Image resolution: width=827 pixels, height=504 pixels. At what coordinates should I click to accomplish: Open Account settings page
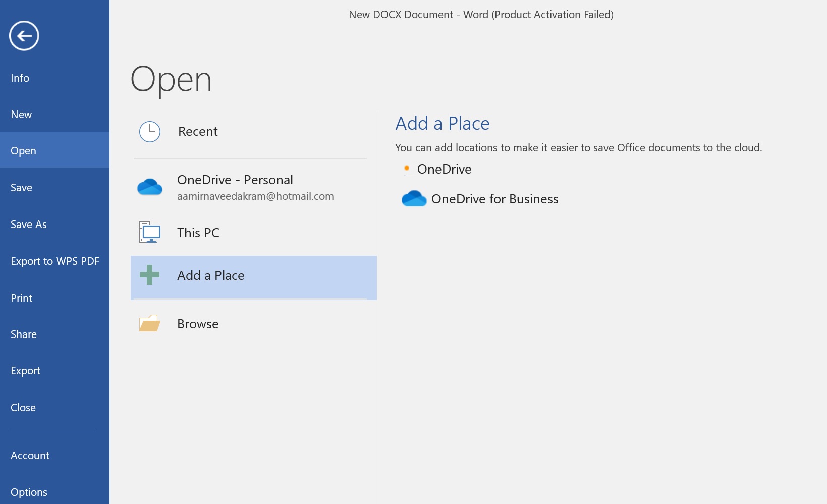(30, 456)
